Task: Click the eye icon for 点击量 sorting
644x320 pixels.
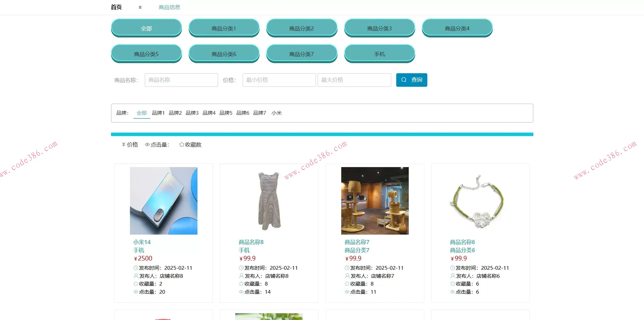Action: 147,144
